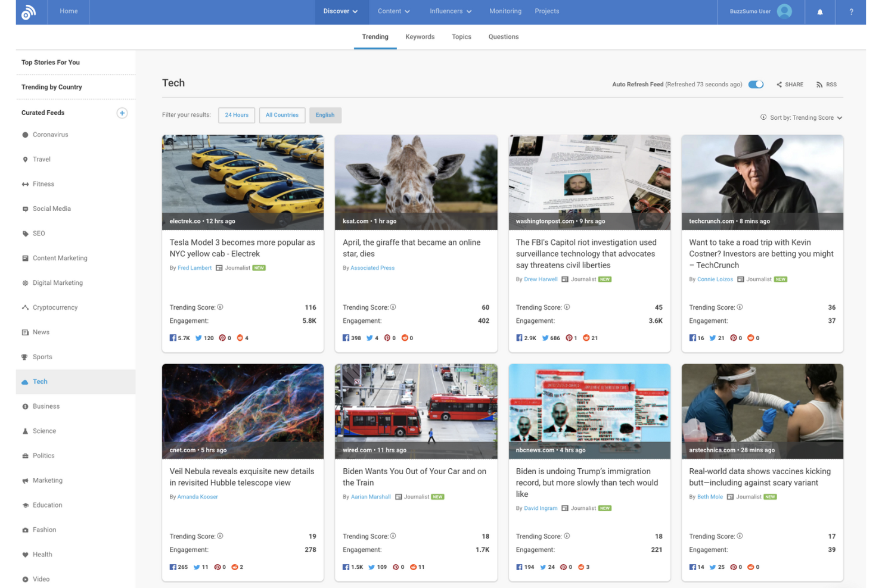Click the Fitness dumbbell icon in sidebar
Image resolution: width=882 pixels, height=588 pixels.
tap(25, 185)
